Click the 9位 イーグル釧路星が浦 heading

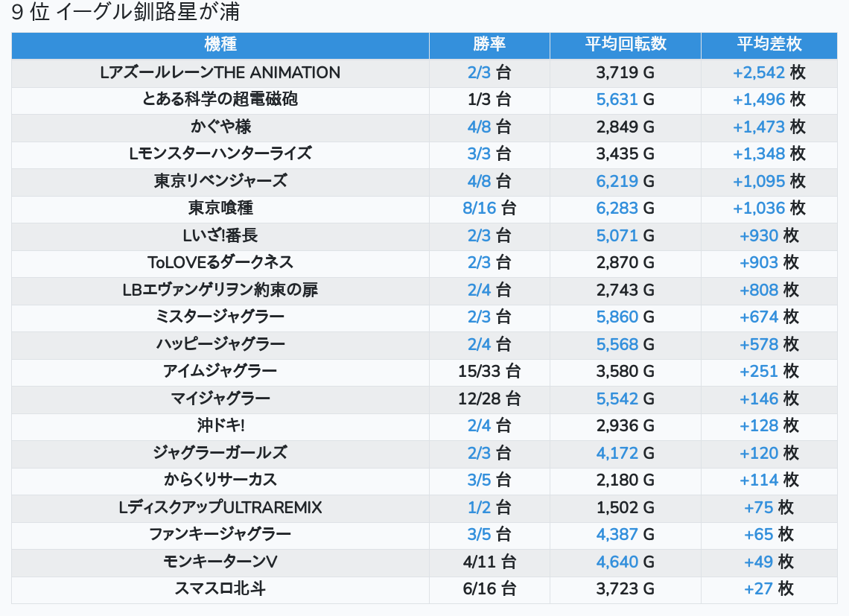[126, 13]
